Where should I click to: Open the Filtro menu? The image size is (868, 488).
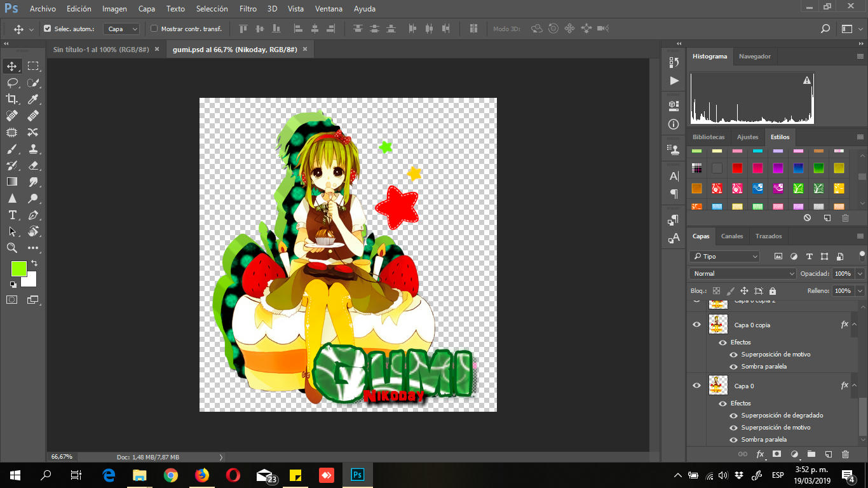click(248, 9)
